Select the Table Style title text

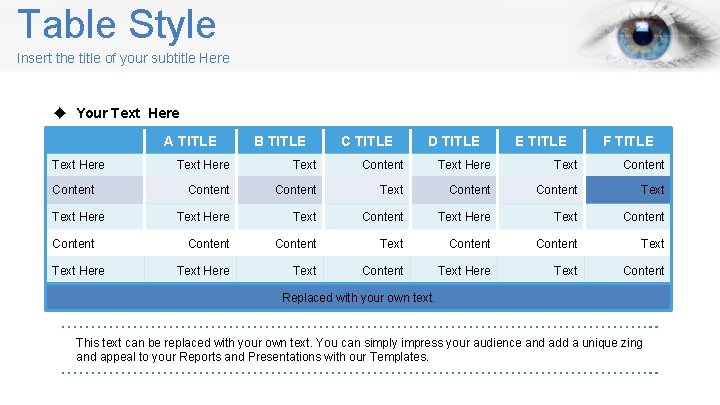click(117, 24)
